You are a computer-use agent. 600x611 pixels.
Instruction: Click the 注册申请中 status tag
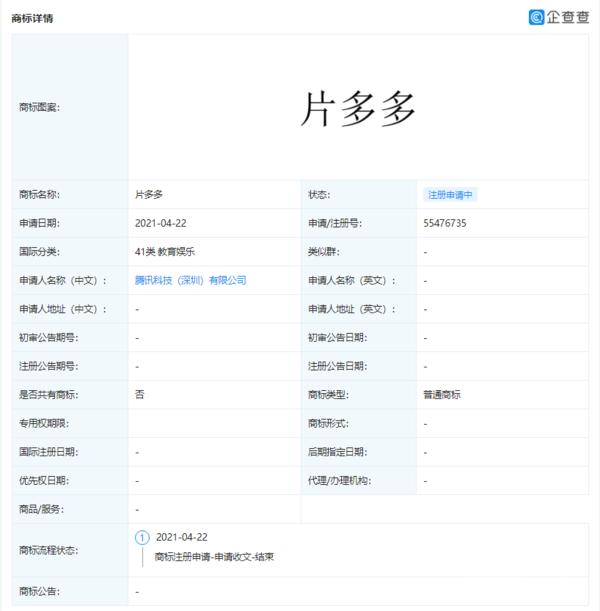(450, 194)
